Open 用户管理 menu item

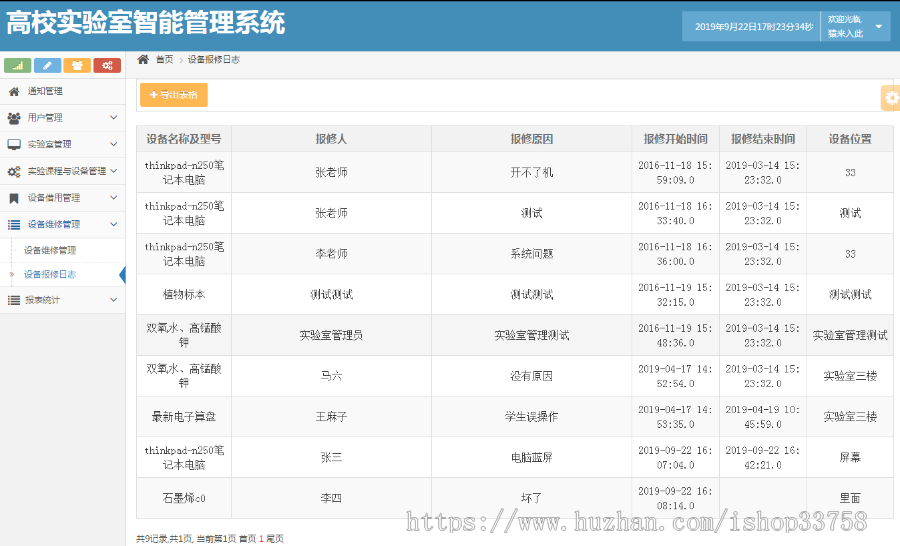coord(63,118)
